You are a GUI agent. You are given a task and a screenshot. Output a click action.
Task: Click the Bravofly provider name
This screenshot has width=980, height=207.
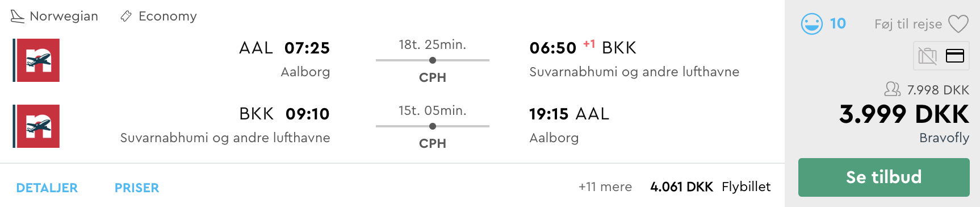(x=944, y=138)
